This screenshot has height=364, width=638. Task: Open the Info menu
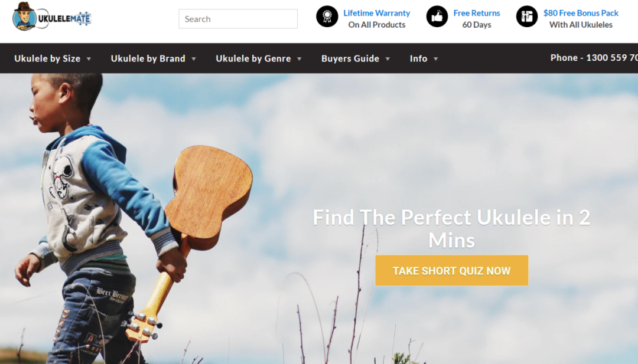click(x=418, y=58)
